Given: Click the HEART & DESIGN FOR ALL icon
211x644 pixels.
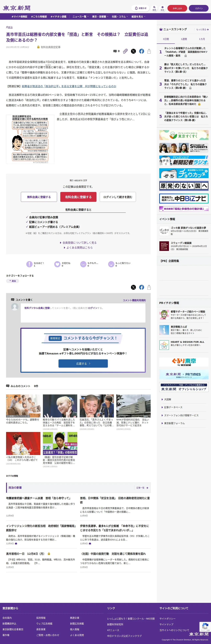Looking at the screenshot, I should click(164, 345).
